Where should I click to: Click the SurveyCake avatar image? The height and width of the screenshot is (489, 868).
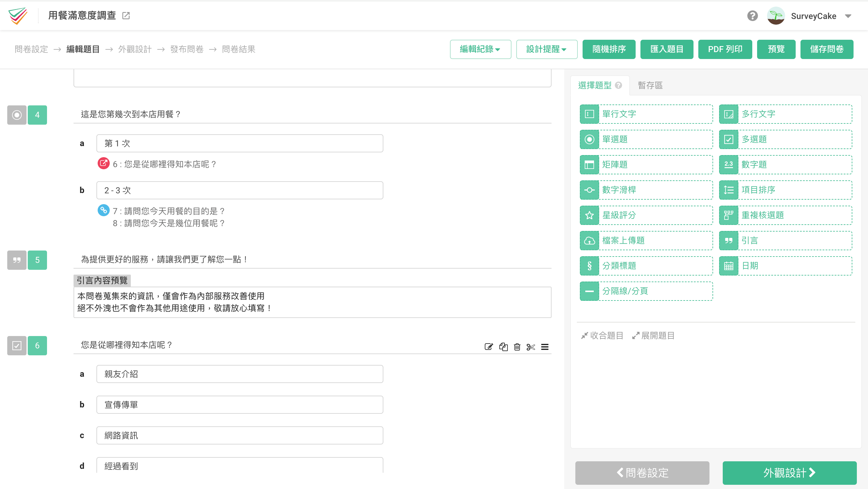pyautogui.click(x=776, y=16)
